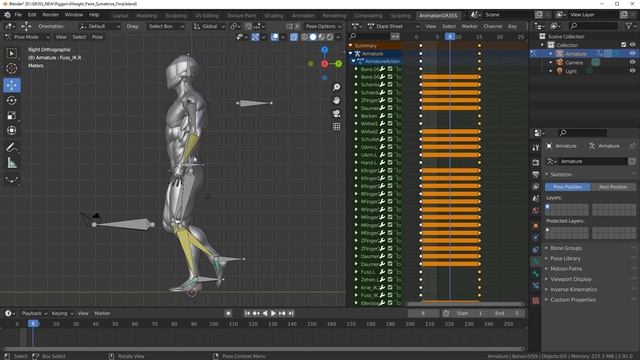The image size is (640, 360).
Task: Toggle mute checkbox on Hand.L channel
Action: click(390, 162)
